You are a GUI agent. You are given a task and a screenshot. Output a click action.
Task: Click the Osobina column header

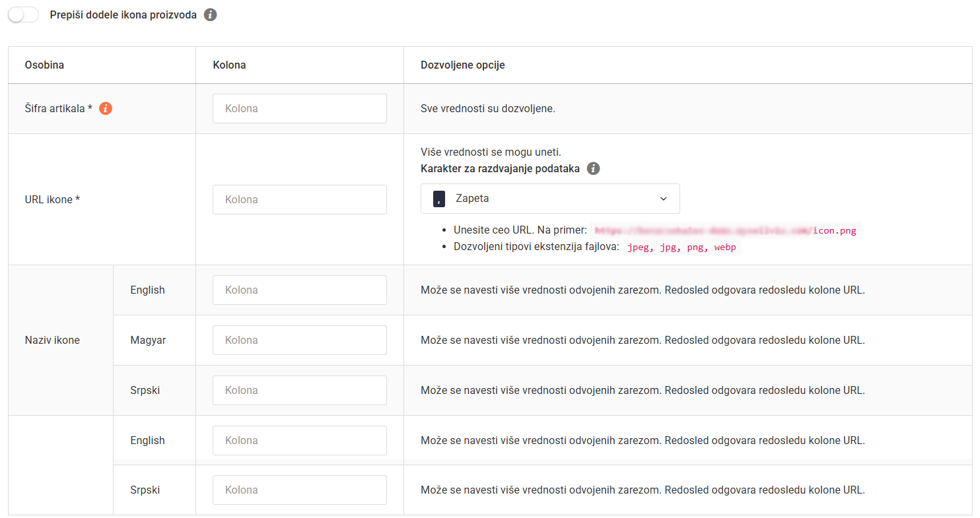pos(44,65)
